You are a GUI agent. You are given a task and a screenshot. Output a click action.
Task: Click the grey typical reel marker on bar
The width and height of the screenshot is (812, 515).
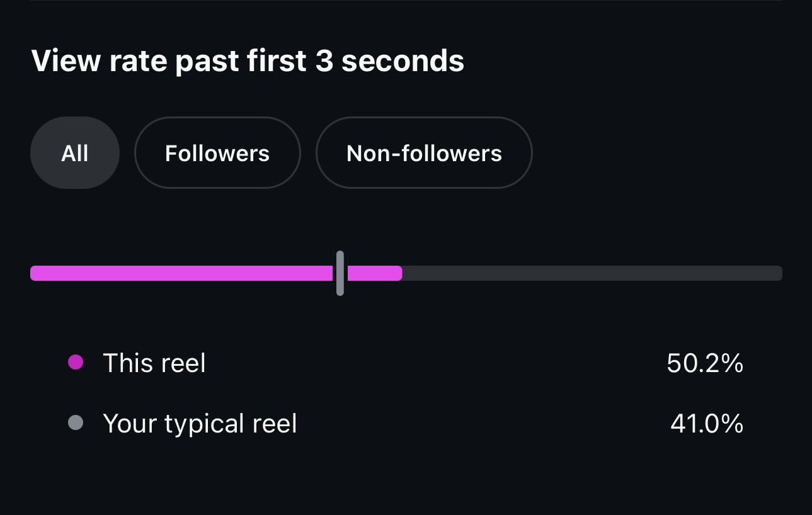point(340,273)
